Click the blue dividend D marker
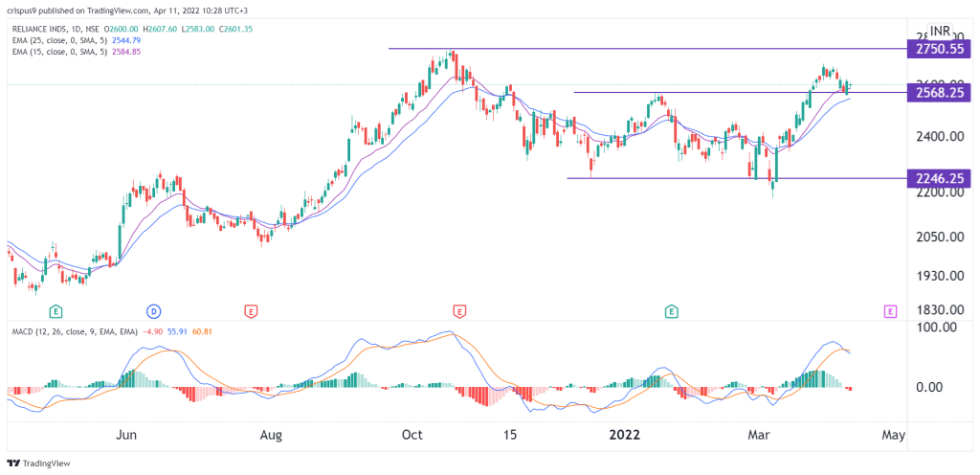Screen dimensions: 980x475 [x=152, y=310]
